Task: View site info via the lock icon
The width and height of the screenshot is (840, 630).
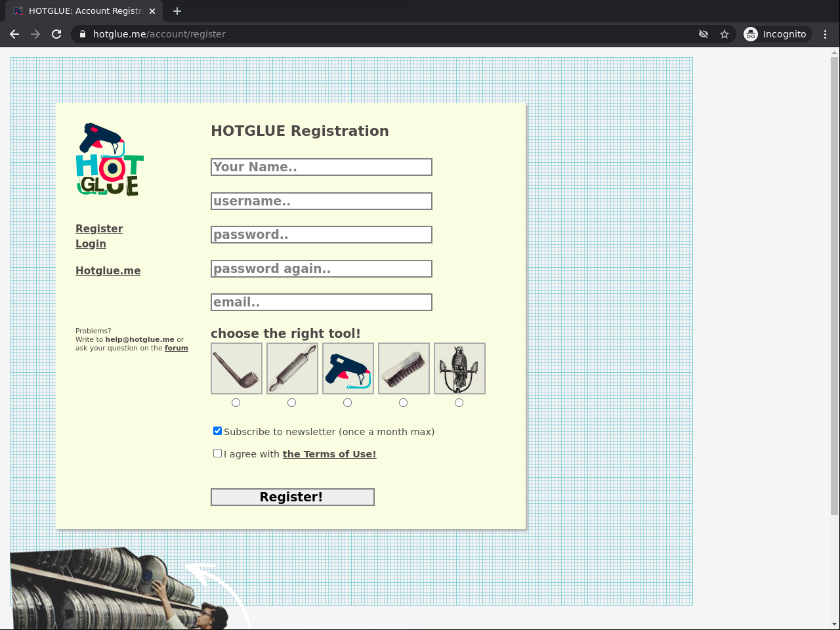Action: [82, 34]
